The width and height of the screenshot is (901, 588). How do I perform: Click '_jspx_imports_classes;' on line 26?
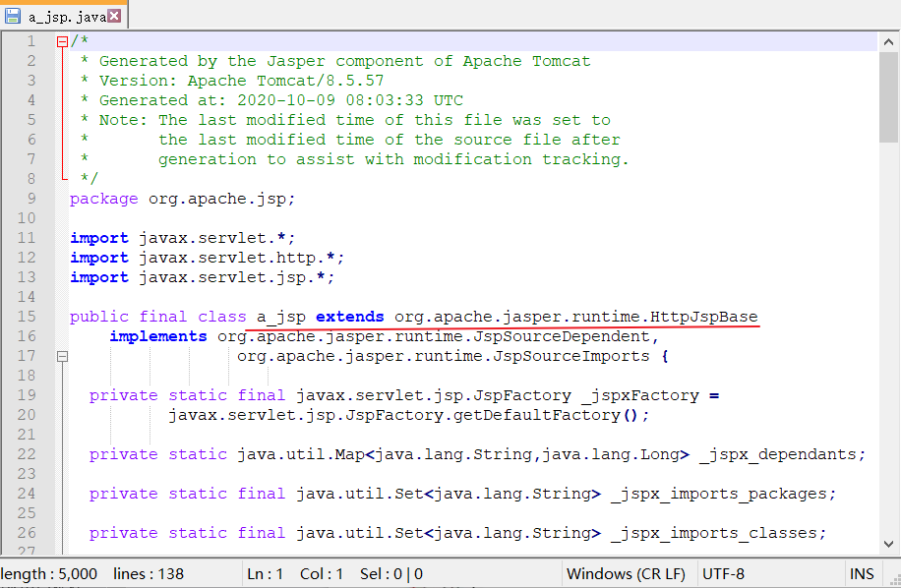point(718,534)
